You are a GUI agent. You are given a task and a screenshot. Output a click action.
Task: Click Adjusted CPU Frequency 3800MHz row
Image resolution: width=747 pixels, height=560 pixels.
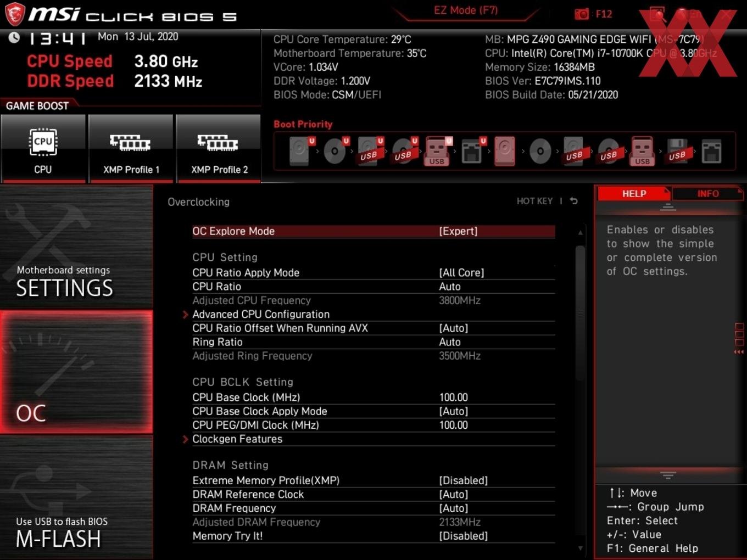[x=374, y=300]
